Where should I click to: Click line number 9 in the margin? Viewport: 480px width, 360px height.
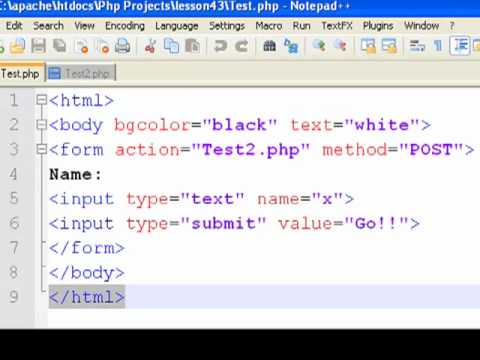pyautogui.click(x=13, y=296)
